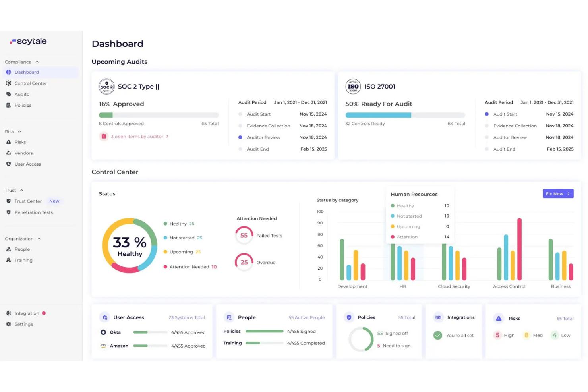Viewport: 588px width, 392px height.
Task: Click the 23 Systems Total link
Action: pos(187,318)
